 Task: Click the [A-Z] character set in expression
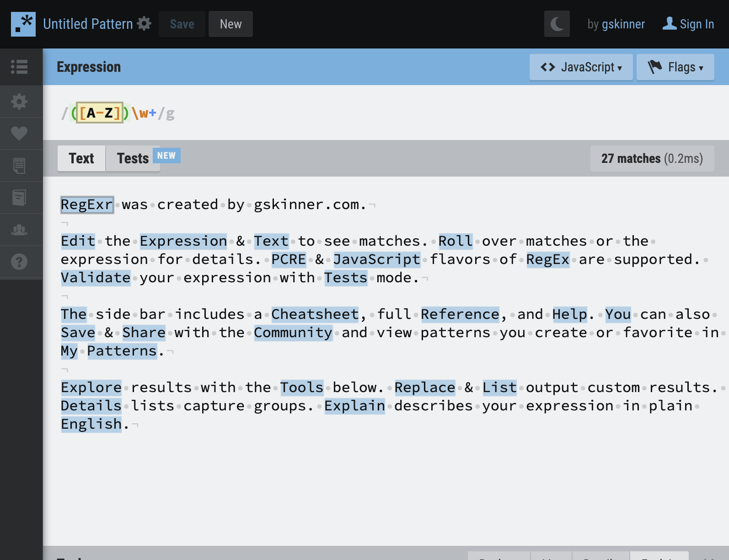(x=100, y=113)
